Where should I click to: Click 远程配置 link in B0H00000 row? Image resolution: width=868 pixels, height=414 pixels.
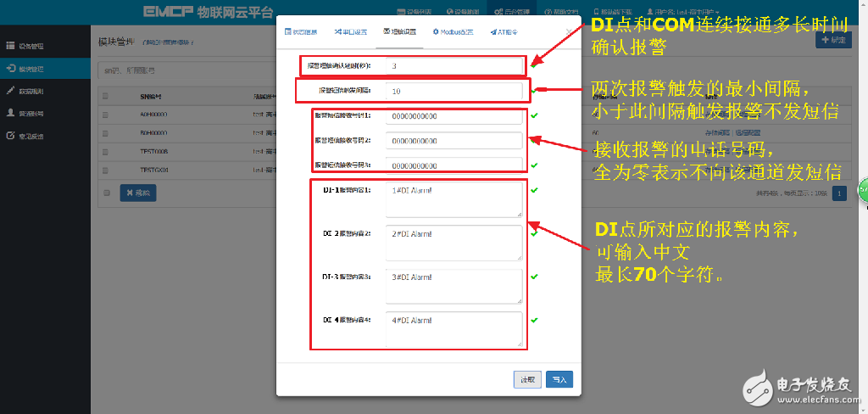click(x=748, y=133)
